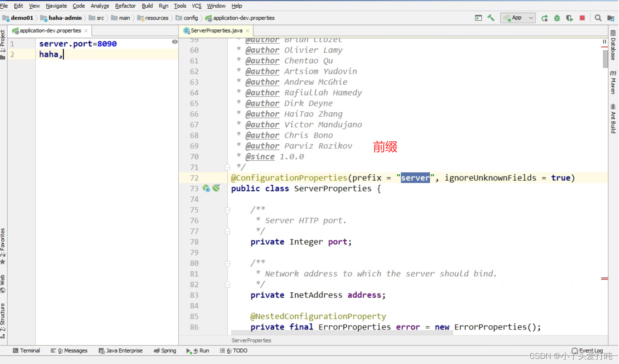
Task: Click the config breadcrumb folder
Action: point(187,18)
